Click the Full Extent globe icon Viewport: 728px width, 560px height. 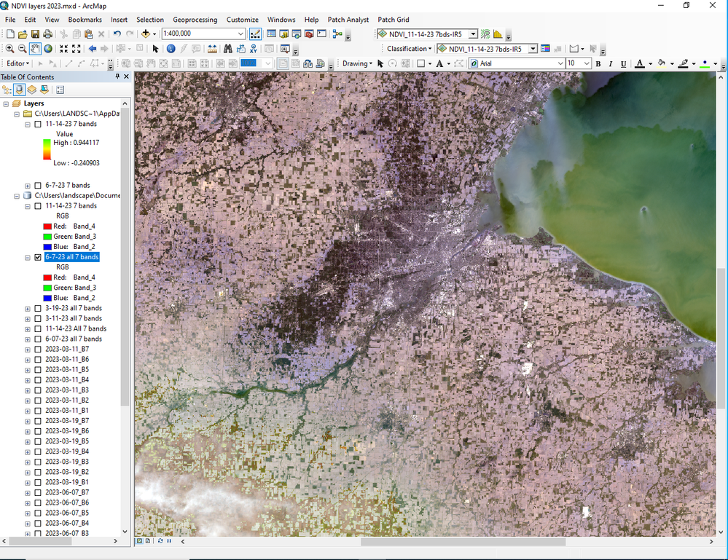click(x=48, y=49)
